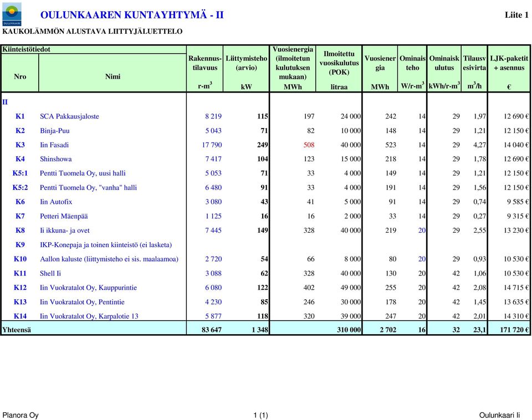The height and width of the screenshot is (420, 532).
Task: Click the red value "508"
Action: (309, 145)
